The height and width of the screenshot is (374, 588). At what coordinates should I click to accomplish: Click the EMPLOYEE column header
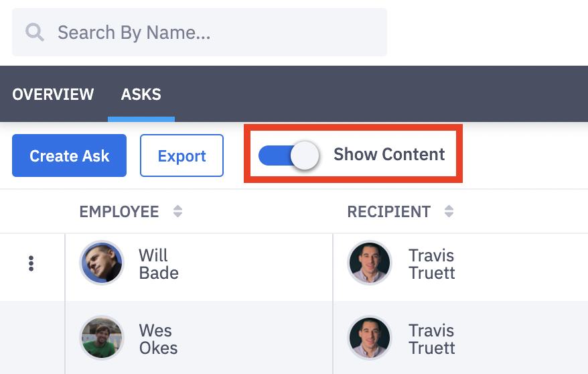click(119, 212)
